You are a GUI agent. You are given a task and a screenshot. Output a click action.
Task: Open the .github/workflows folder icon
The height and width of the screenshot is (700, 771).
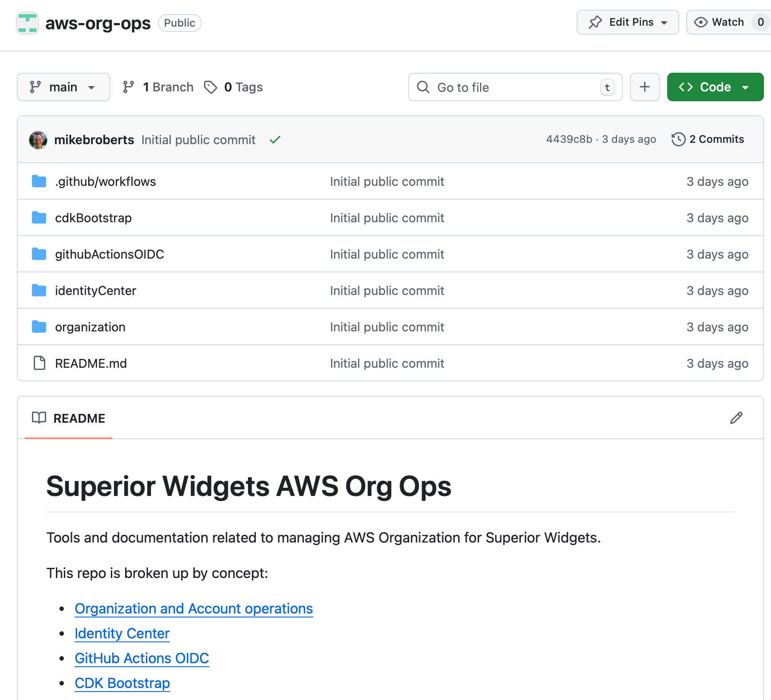point(39,181)
